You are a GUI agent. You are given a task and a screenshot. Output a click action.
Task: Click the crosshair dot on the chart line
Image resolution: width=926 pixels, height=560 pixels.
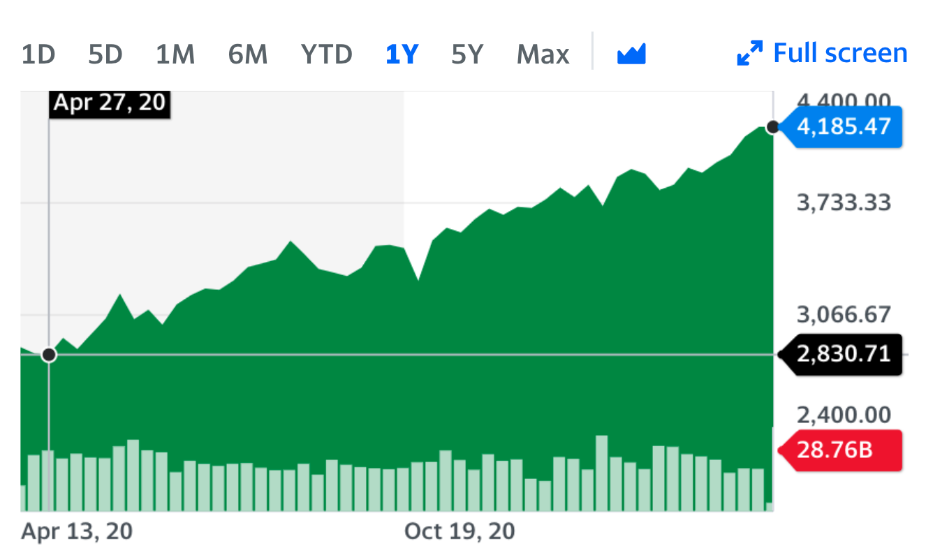tap(49, 355)
